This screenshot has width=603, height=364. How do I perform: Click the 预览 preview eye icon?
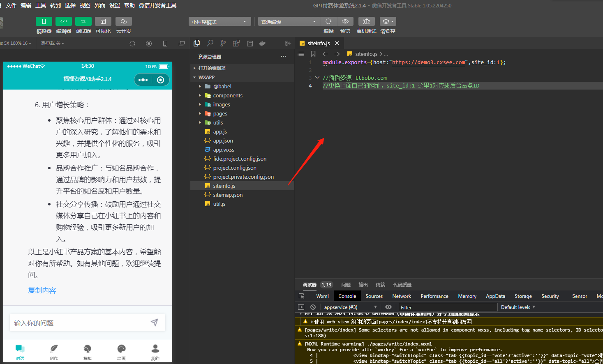(345, 21)
